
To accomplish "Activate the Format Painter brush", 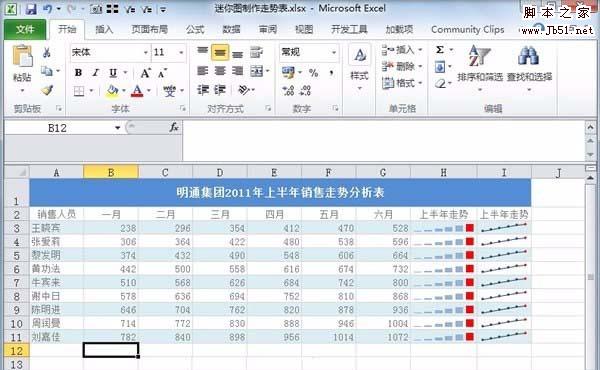I will tap(47, 90).
